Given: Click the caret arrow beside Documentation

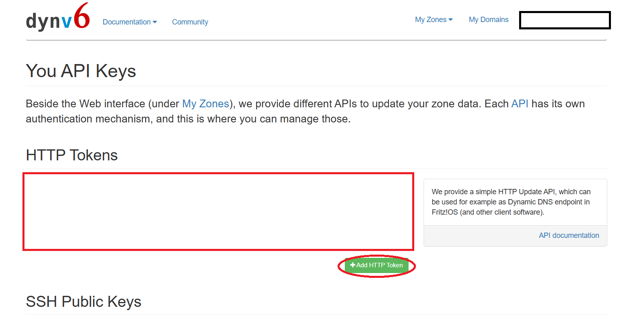Looking at the screenshot, I should (155, 22).
